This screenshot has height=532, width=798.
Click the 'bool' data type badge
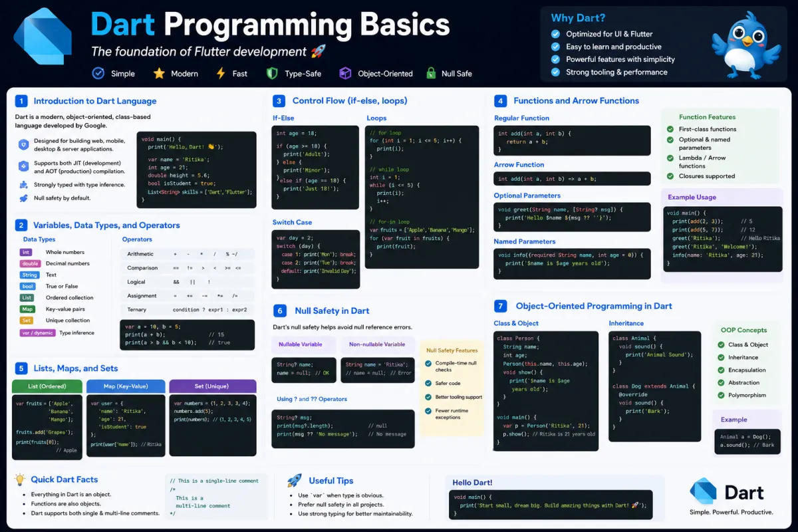[x=27, y=286]
